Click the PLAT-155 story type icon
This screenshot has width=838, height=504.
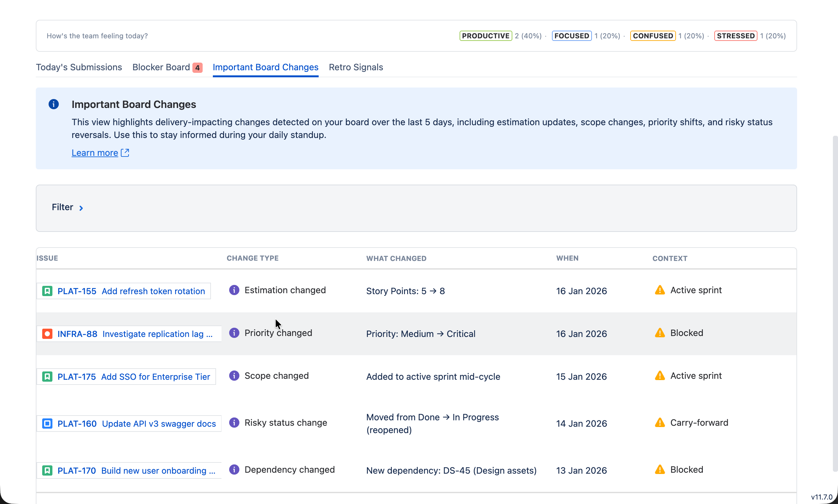tap(47, 291)
